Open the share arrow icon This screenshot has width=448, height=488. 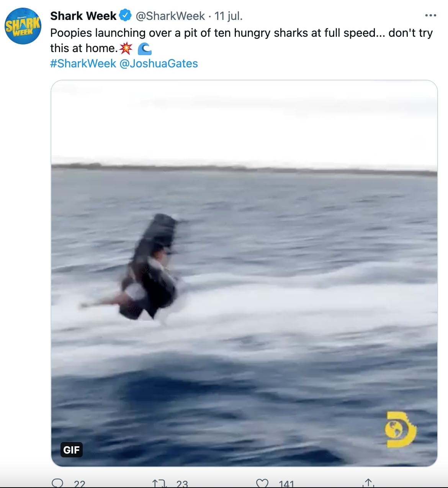click(x=368, y=483)
